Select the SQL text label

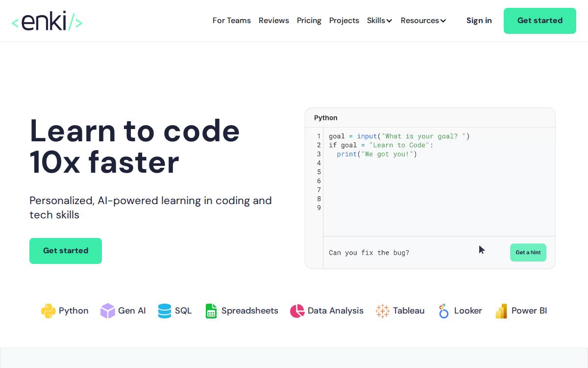(183, 311)
